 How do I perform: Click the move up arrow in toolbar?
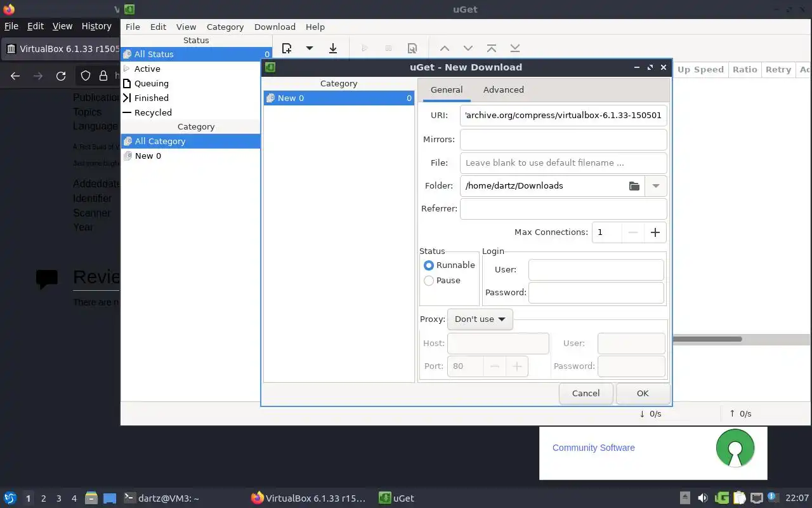[x=445, y=48]
